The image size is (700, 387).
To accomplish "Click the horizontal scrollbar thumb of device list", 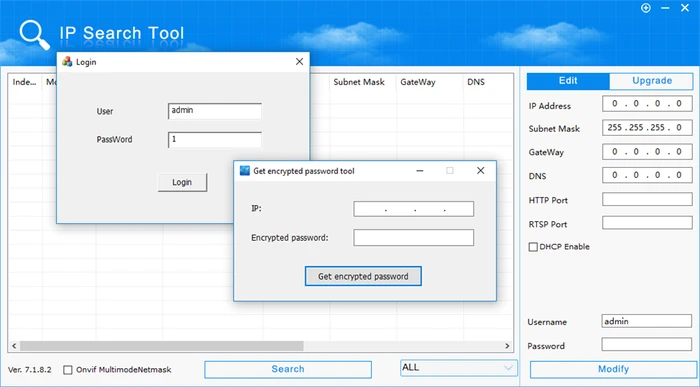I will [x=162, y=346].
